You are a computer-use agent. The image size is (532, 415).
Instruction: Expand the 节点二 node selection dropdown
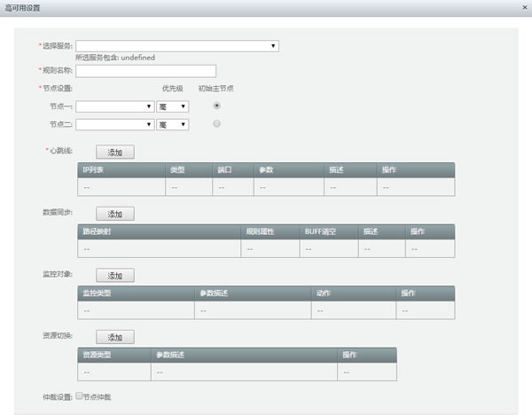tap(115, 125)
